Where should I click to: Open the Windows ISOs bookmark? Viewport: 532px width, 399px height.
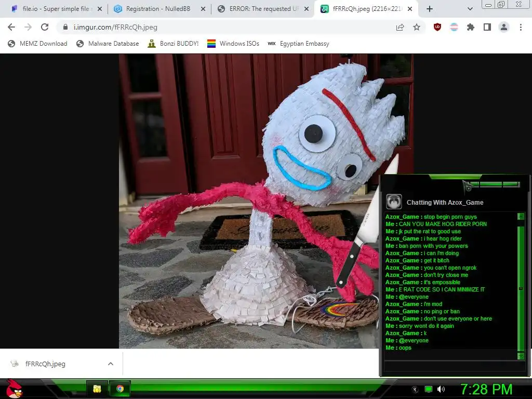[x=233, y=44]
